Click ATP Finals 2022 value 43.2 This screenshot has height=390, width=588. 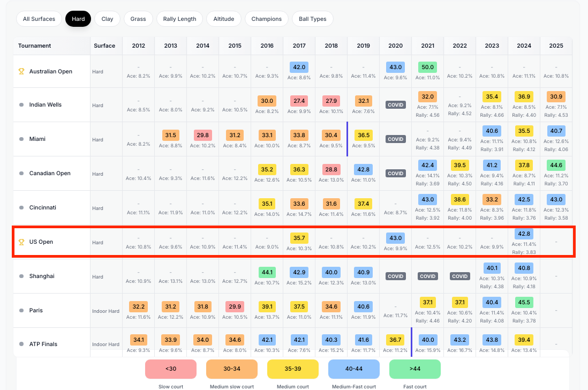(x=460, y=340)
